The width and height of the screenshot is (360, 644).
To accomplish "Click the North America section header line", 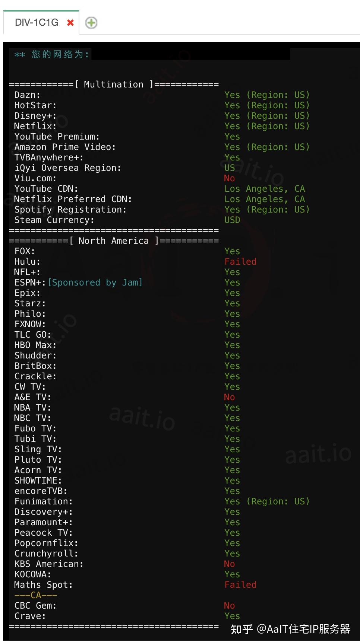I will click(114, 241).
